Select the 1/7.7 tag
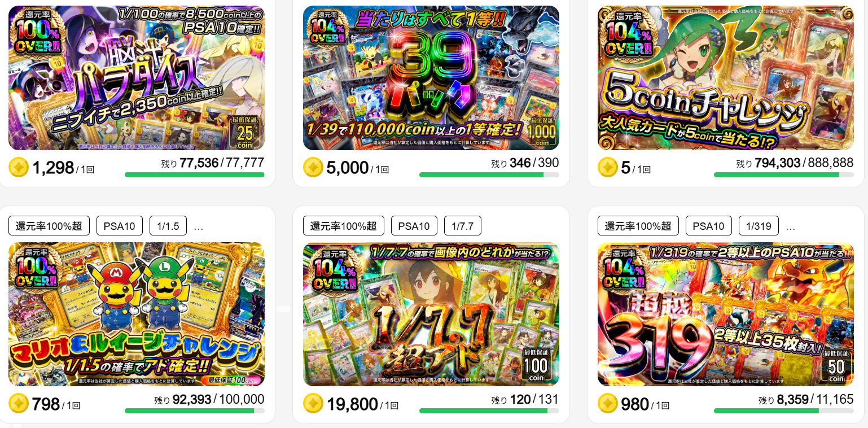 coord(462,226)
